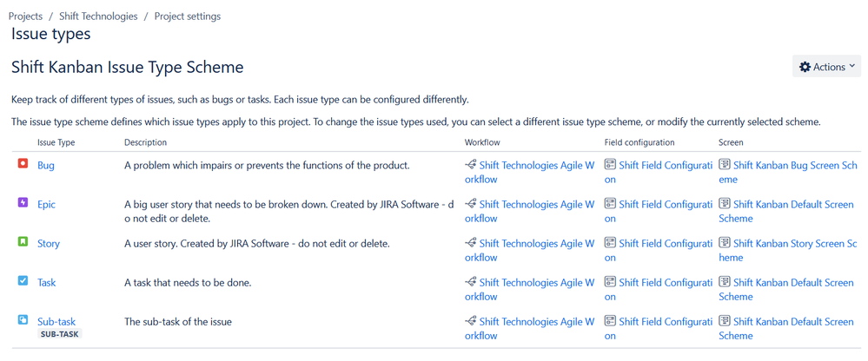868x361 pixels.
Task: Open Task's Shift Kanban Default Screen Scheme
Action: (x=786, y=290)
